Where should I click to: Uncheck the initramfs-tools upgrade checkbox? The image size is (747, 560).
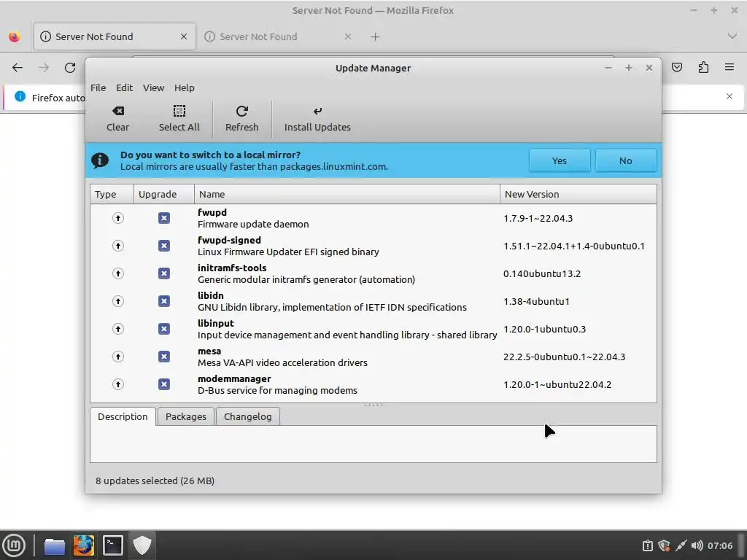click(x=164, y=273)
